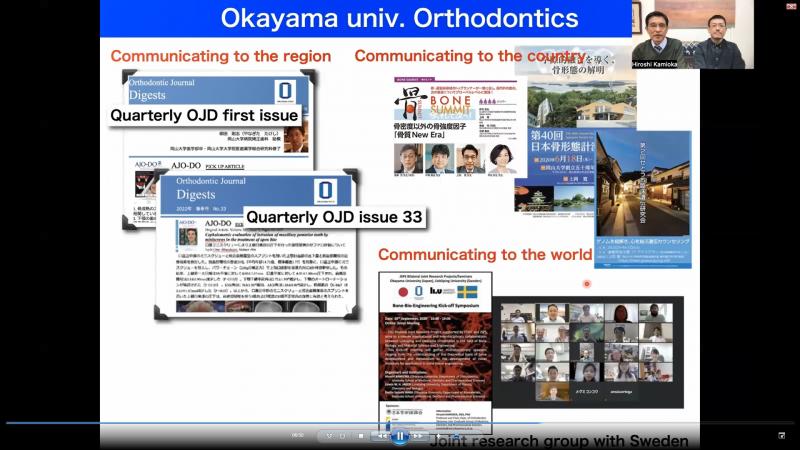The height and width of the screenshot is (450, 800).
Task: Click the 'Quarterly OJD first issue' label
Action: tap(204, 115)
